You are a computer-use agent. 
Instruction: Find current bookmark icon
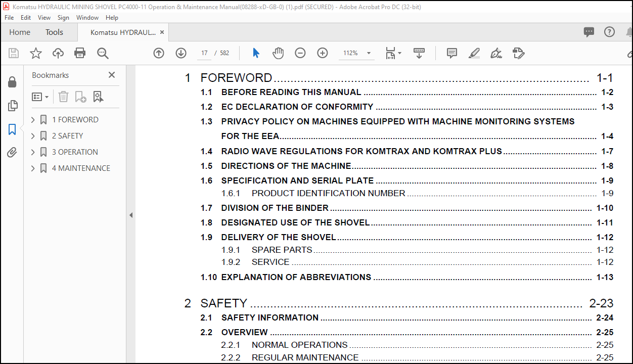pyautogui.click(x=98, y=97)
